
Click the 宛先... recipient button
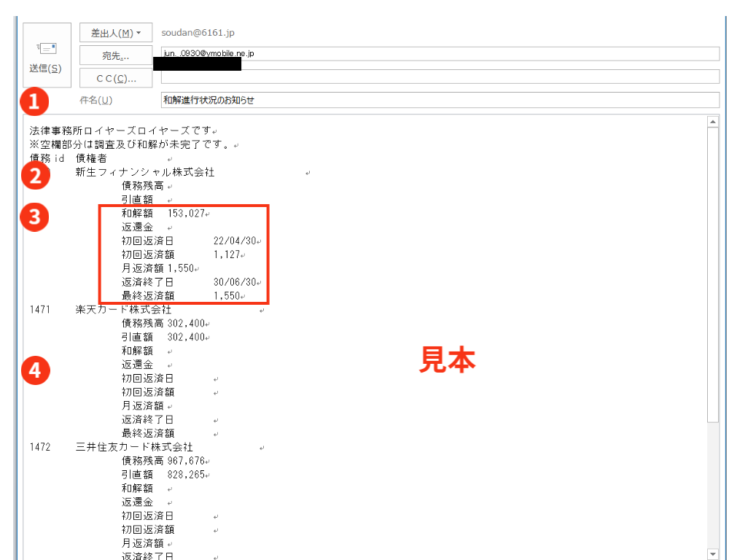pos(116,56)
